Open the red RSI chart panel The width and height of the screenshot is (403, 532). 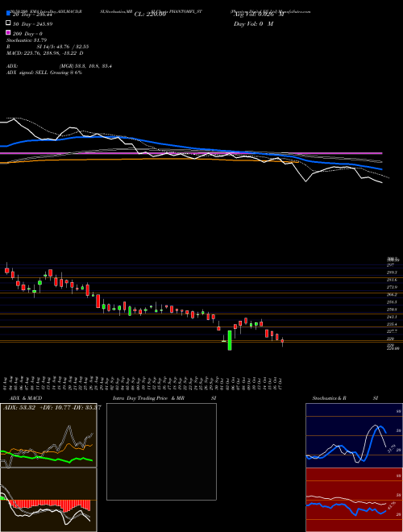pyautogui.click(x=354, y=500)
